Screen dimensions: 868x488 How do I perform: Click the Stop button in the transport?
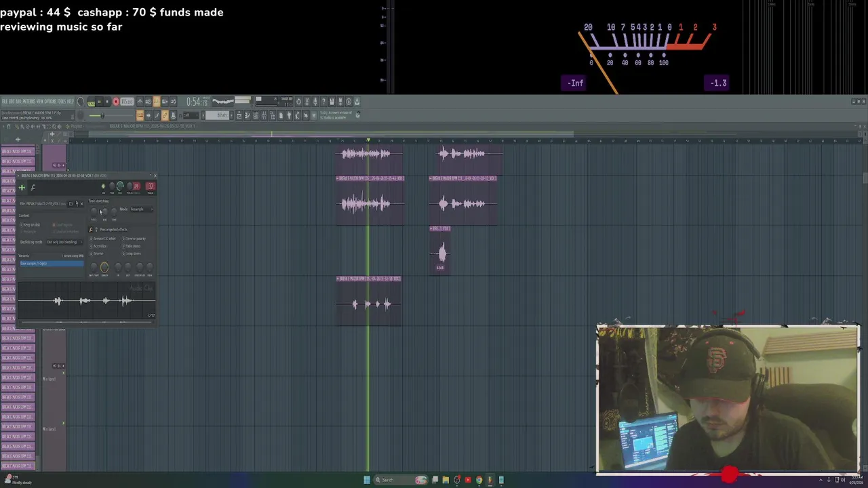coord(107,101)
